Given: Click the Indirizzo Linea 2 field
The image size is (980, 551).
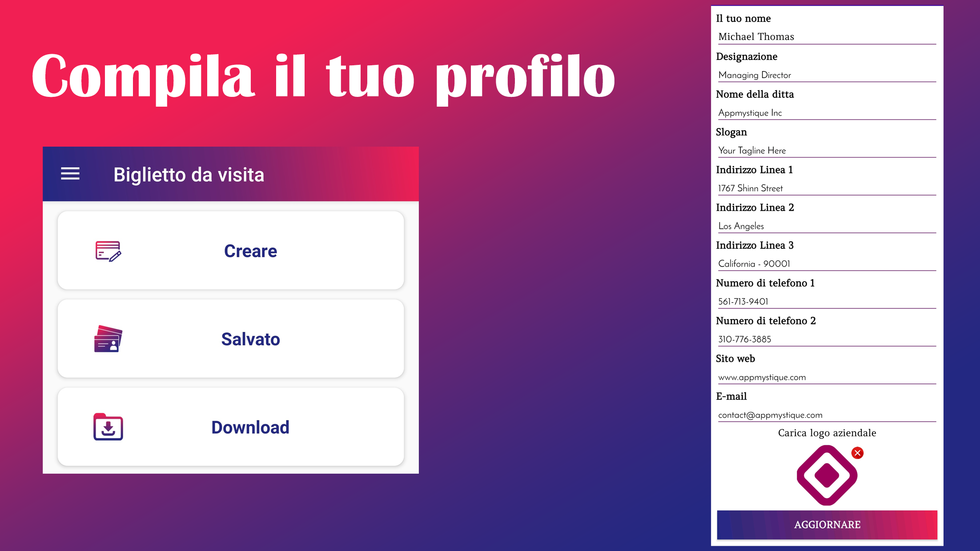Looking at the screenshot, I should (827, 226).
